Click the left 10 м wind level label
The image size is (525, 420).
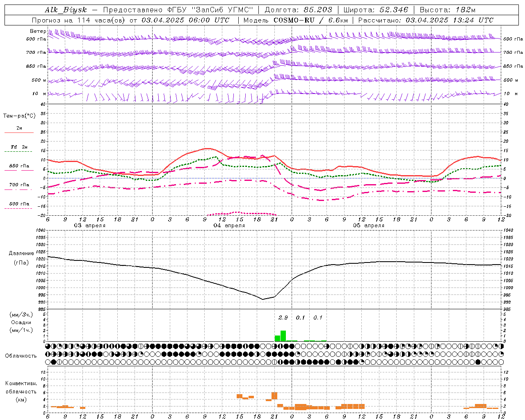pos(39,94)
